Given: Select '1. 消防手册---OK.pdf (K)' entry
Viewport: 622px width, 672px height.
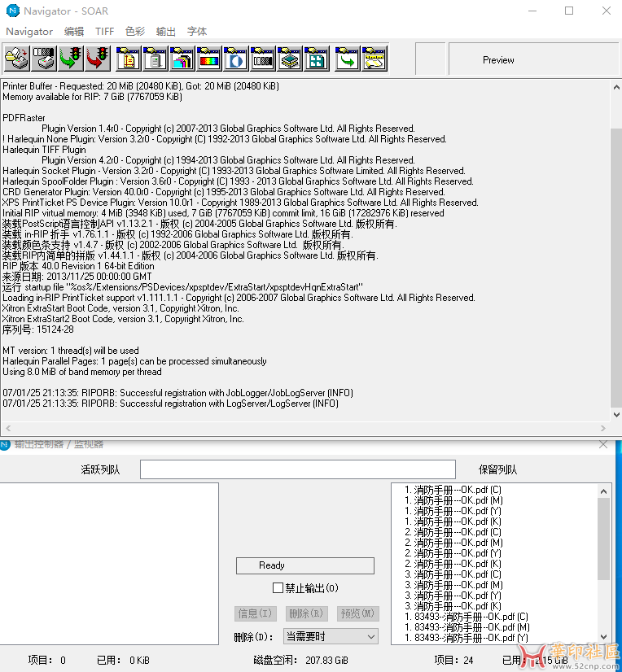Looking at the screenshot, I should [x=453, y=521].
